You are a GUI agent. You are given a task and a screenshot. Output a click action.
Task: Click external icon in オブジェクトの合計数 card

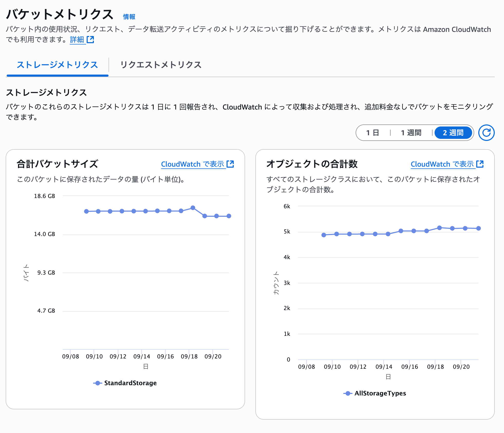point(480,164)
